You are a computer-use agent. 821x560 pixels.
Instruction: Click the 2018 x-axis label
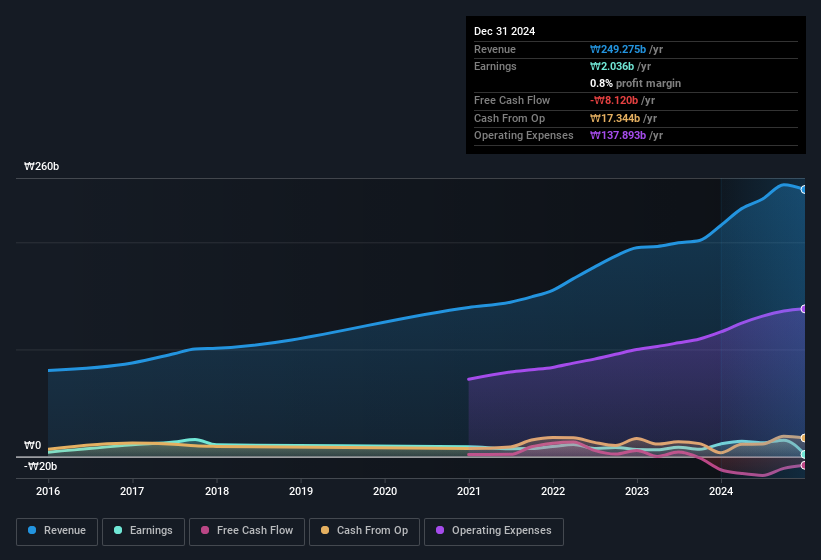[x=217, y=491]
